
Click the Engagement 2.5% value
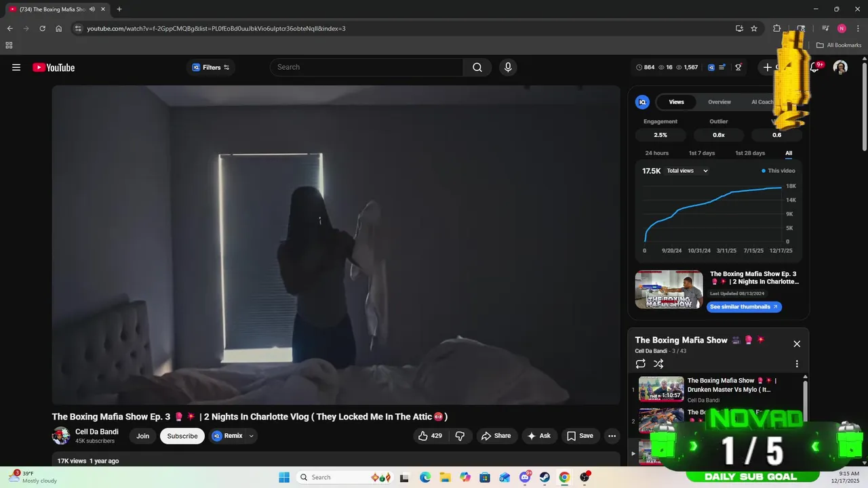(660, 135)
